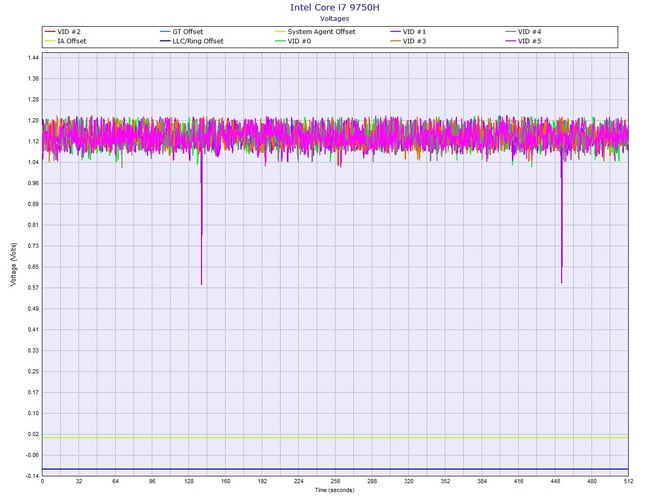Click the Time (seconds) axis label
This screenshot has height=502, width=670.
pos(335,490)
